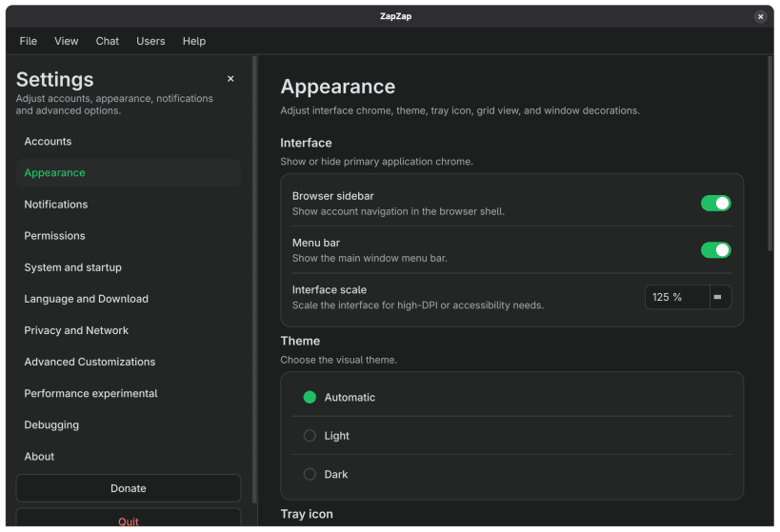Select the Automatic theme option
The width and height of the screenshot is (780, 532).
coord(511,397)
